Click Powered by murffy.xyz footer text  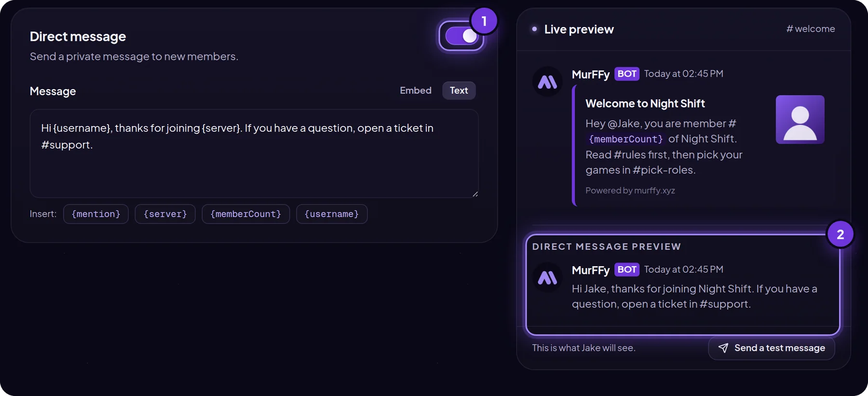pyautogui.click(x=630, y=191)
